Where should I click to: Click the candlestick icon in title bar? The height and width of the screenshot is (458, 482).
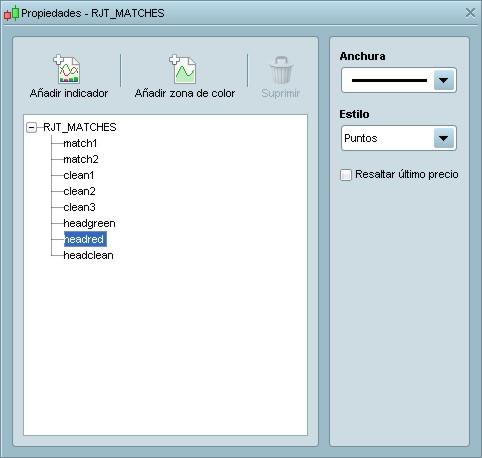12,13
